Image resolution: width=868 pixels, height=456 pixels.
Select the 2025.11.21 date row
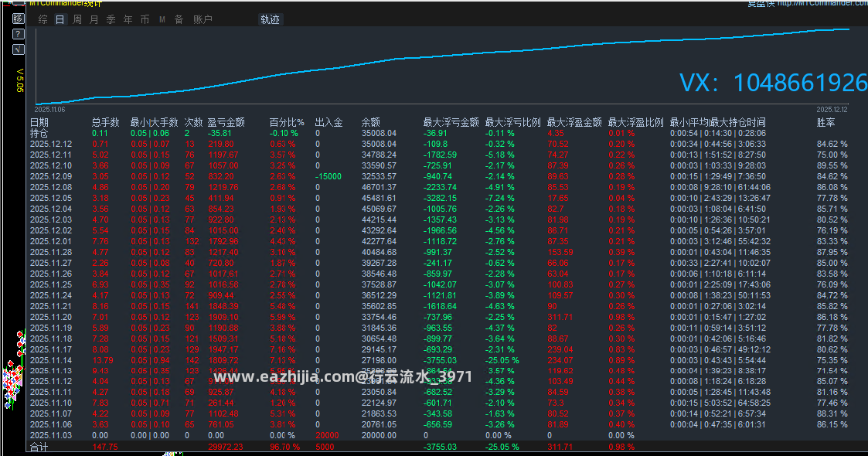coord(51,306)
